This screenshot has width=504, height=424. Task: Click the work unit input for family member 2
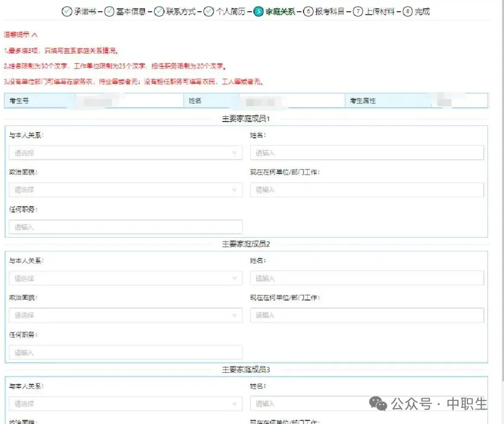point(367,315)
